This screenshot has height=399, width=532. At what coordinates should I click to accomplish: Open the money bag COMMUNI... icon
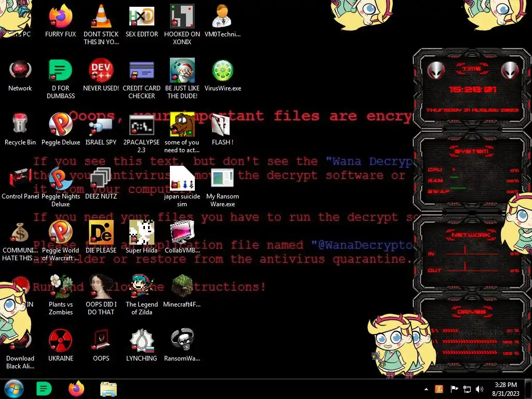(x=20, y=232)
